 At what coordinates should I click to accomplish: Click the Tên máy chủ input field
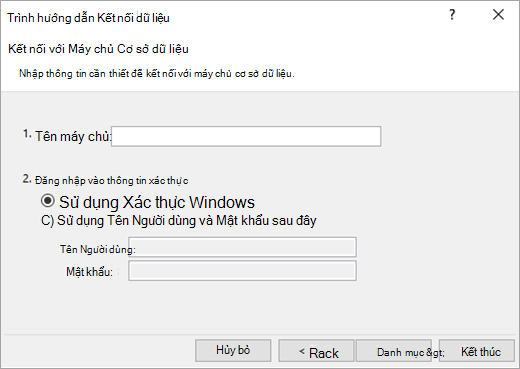point(246,136)
